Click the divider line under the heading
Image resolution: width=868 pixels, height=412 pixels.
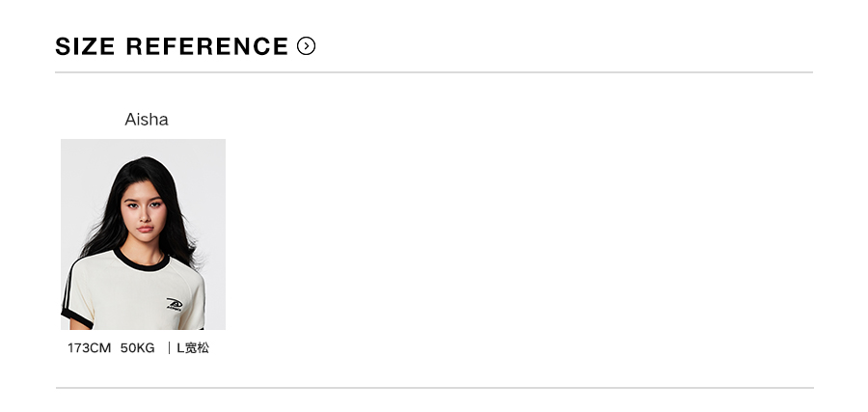pos(434,72)
